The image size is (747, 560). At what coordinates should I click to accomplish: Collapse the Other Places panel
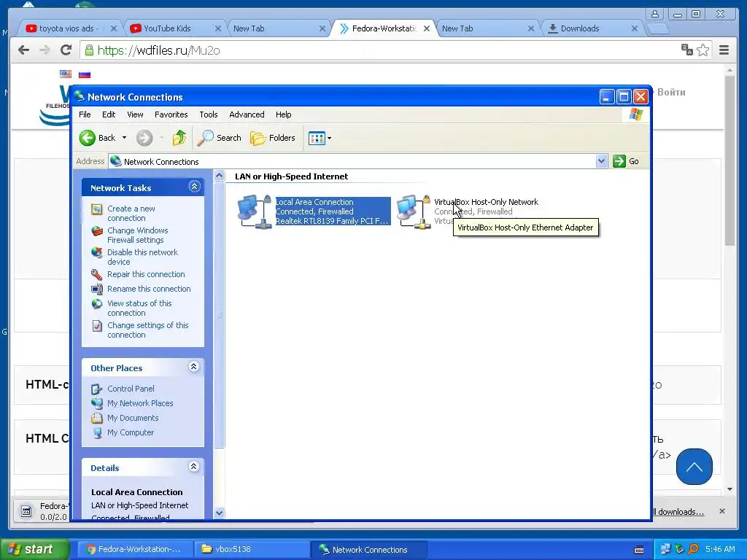[x=193, y=367]
